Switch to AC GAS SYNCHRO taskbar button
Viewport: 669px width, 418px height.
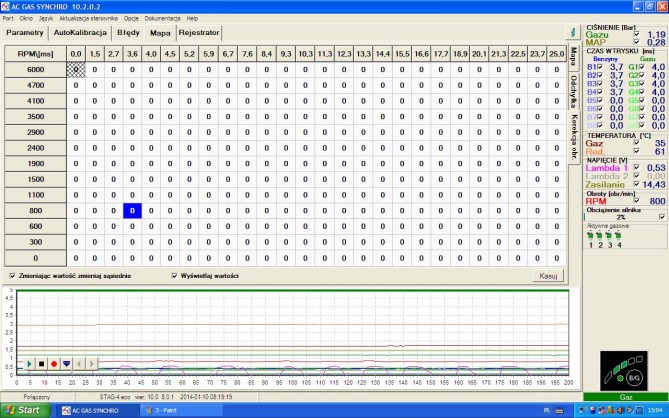97,410
